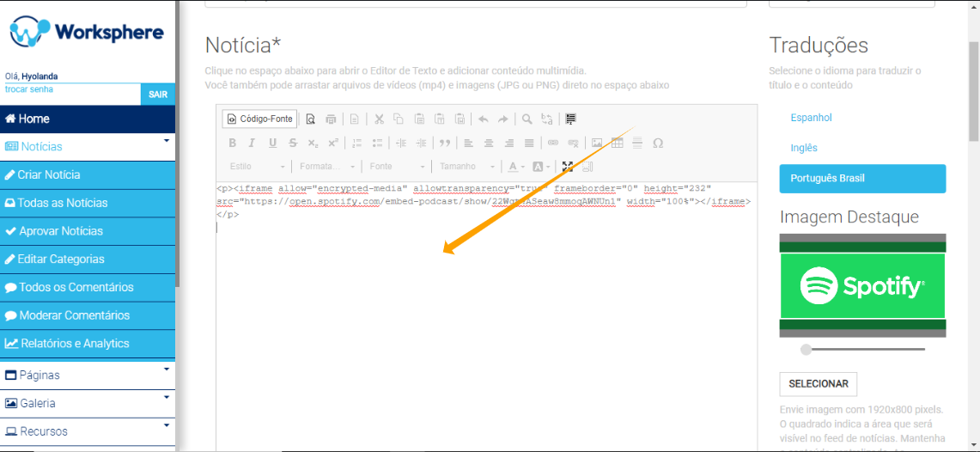980x452 pixels.
Task: Click the Paste clipboard icon
Action: click(419, 119)
